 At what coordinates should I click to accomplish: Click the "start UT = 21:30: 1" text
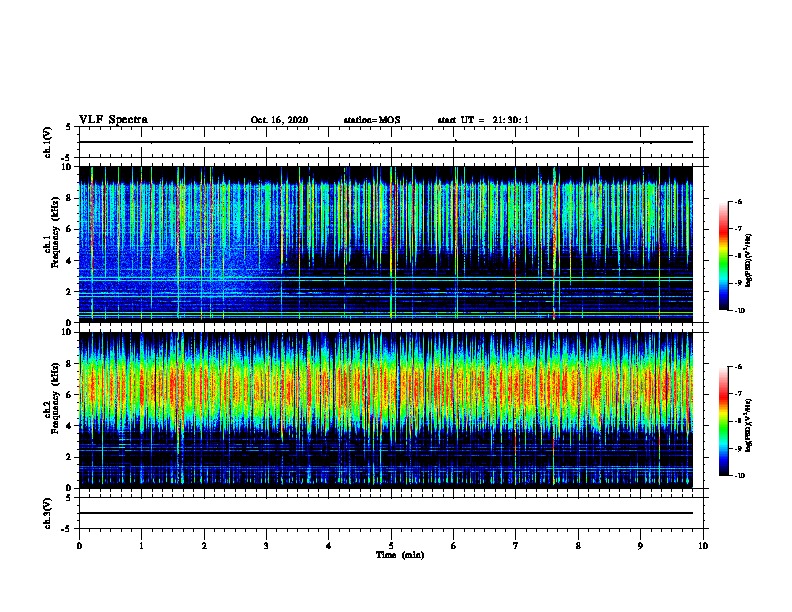[483, 120]
